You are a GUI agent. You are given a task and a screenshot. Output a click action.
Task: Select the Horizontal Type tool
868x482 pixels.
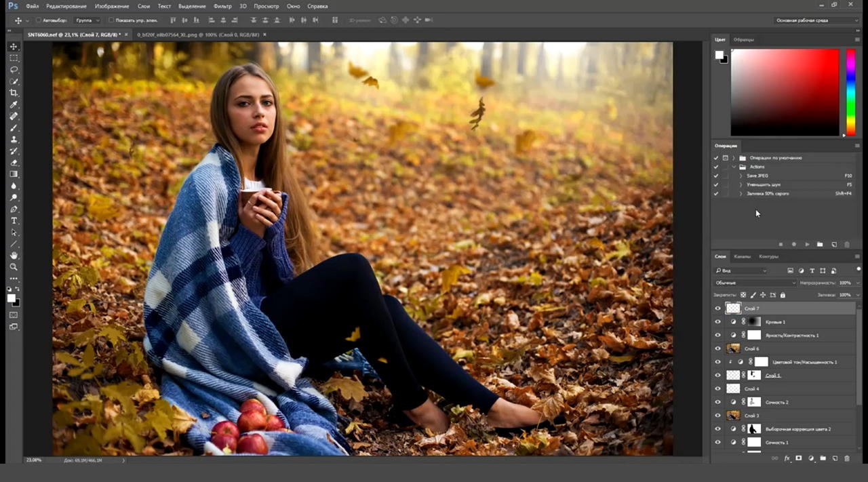coord(14,221)
